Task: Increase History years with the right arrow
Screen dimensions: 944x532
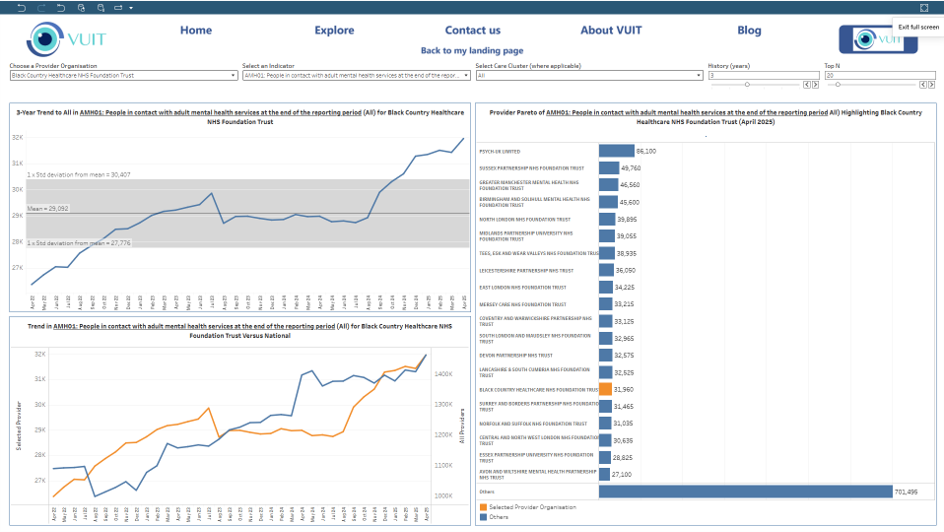Action: click(x=815, y=85)
